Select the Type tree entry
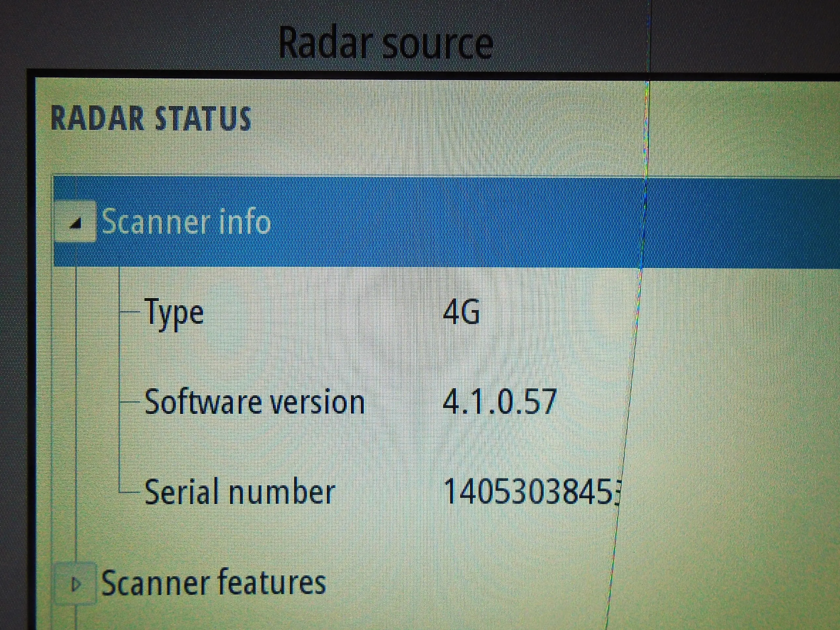The image size is (840, 630). [174, 314]
